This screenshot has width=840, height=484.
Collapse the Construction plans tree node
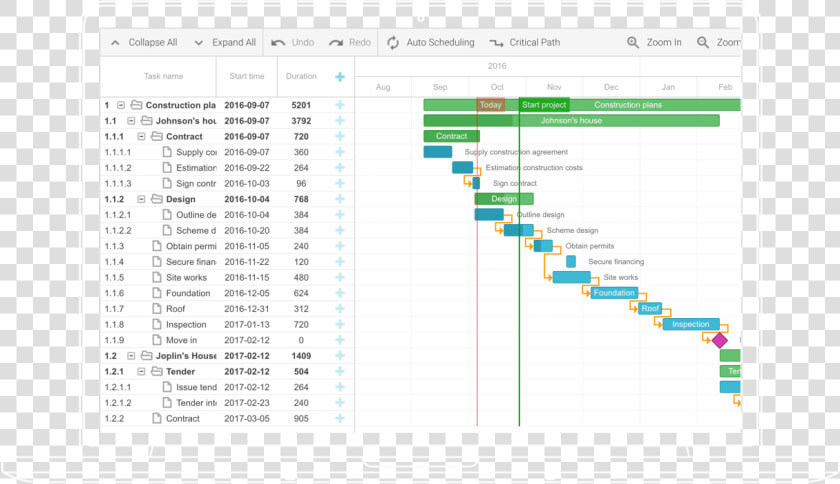[121, 105]
